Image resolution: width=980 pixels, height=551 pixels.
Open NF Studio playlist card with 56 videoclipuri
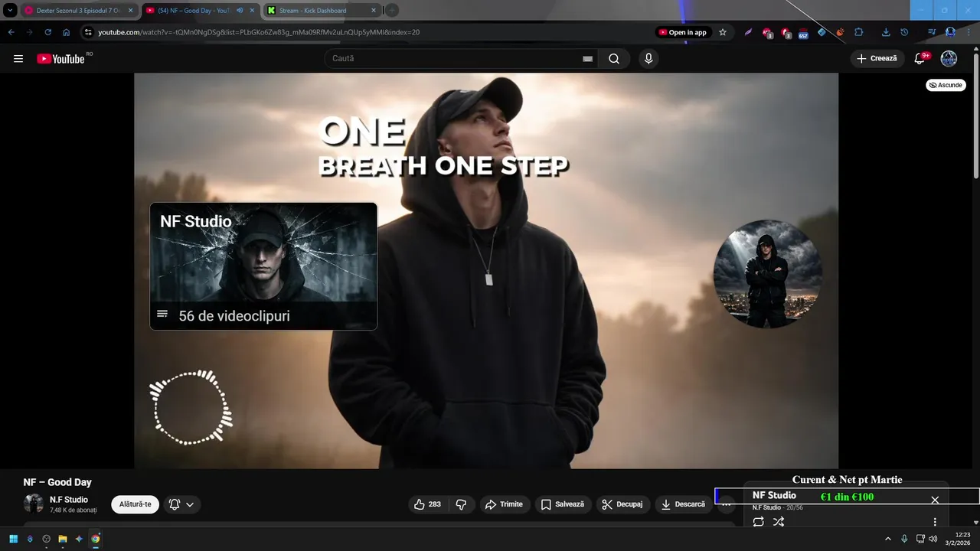tap(263, 266)
